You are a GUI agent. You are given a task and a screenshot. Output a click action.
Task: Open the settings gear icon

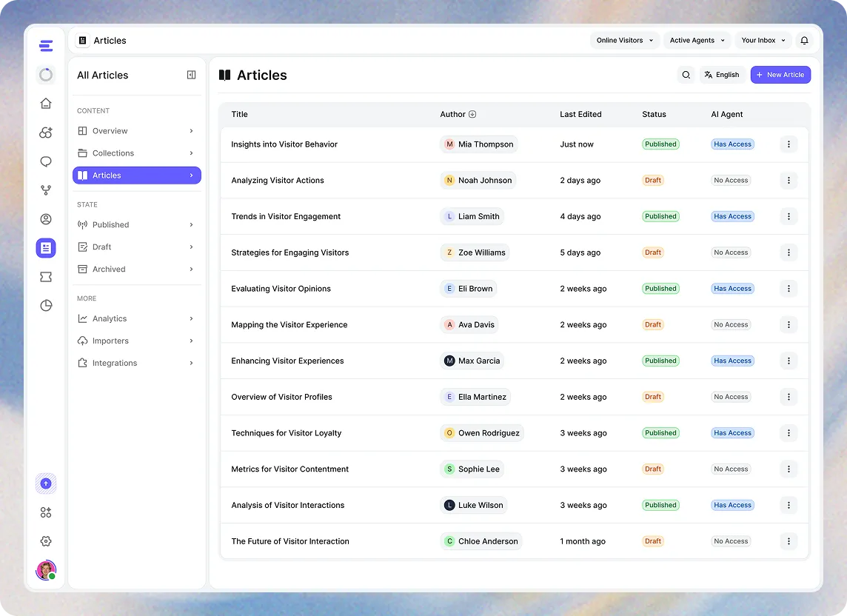46,541
